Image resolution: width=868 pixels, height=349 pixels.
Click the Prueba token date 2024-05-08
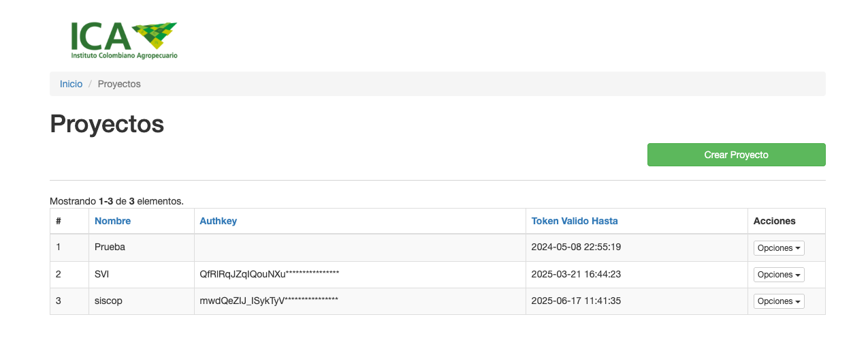tap(576, 247)
